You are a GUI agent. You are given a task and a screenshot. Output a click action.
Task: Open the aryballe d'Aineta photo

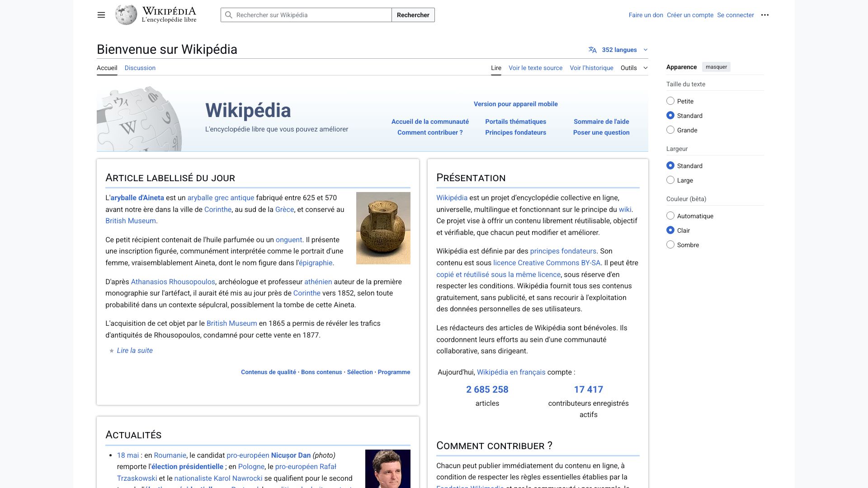tap(383, 228)
